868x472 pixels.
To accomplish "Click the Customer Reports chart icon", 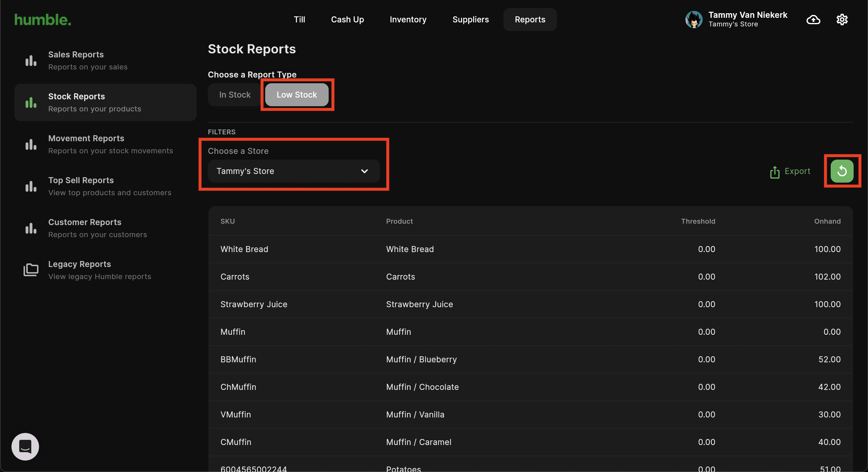I will [31, 228].
